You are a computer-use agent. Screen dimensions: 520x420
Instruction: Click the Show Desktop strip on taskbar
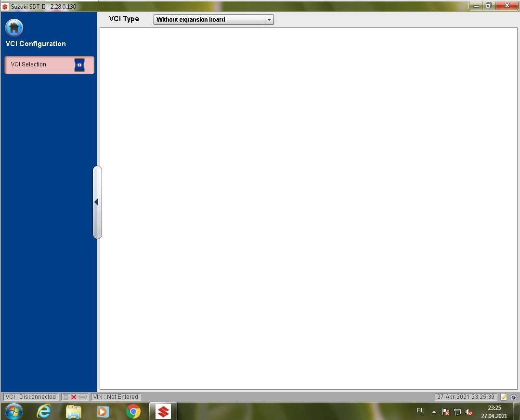click(517, 411)
